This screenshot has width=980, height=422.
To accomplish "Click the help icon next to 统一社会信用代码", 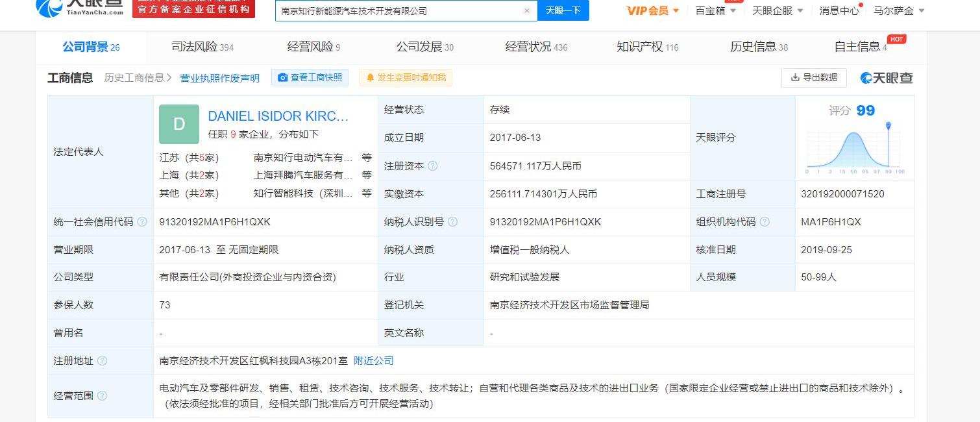I will [x=142, y=222].
